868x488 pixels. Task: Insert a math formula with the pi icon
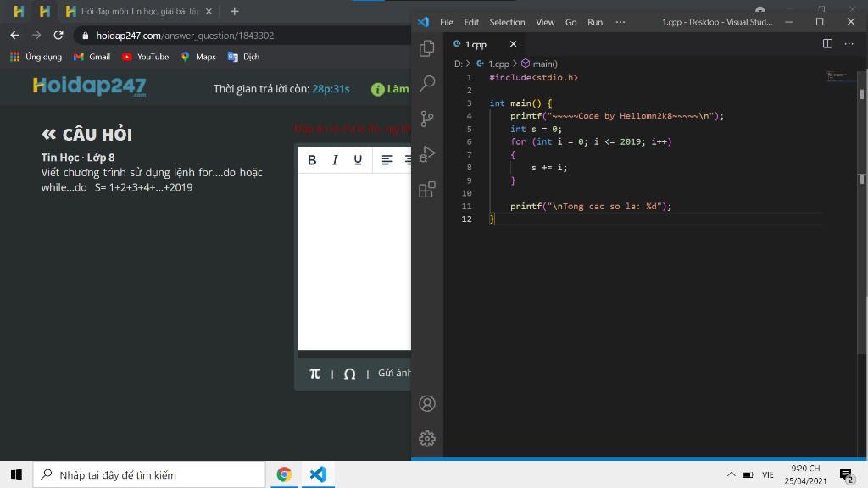point(315,374)
